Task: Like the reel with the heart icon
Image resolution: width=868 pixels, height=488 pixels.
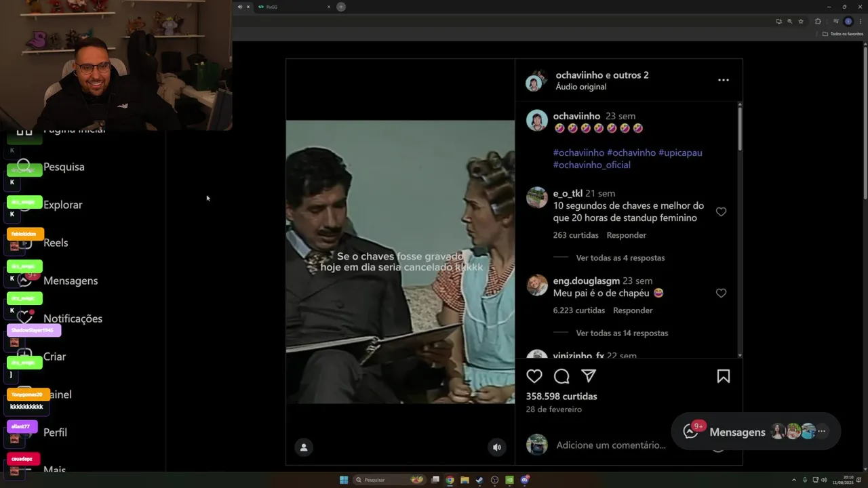Action: pyautogui.click(x=534, y=376)
